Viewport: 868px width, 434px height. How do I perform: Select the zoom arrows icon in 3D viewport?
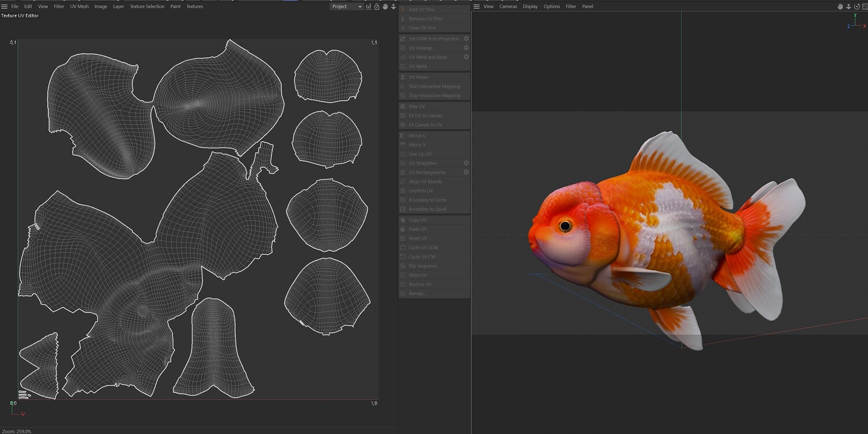pyautogui.click(x=849, y=6)
